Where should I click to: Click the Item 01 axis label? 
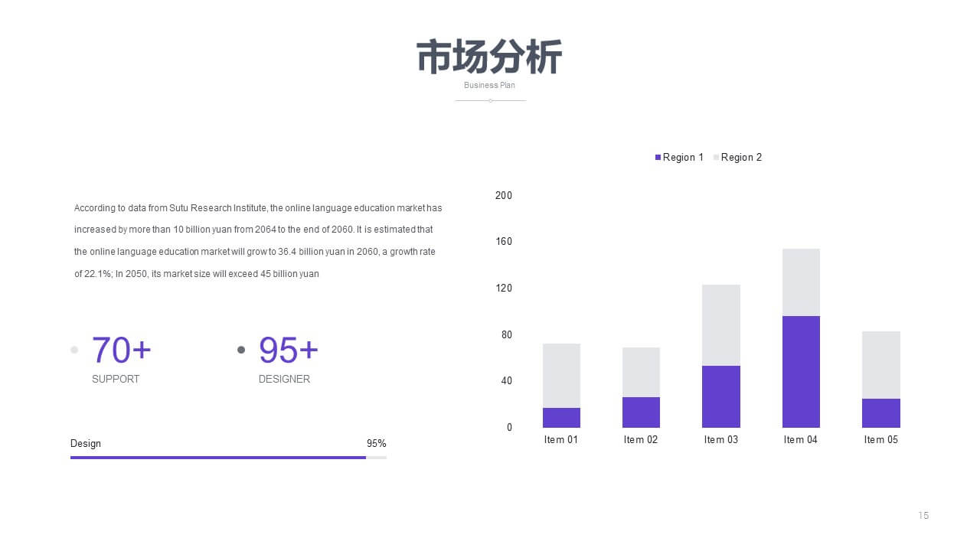[x=561, y=439]
